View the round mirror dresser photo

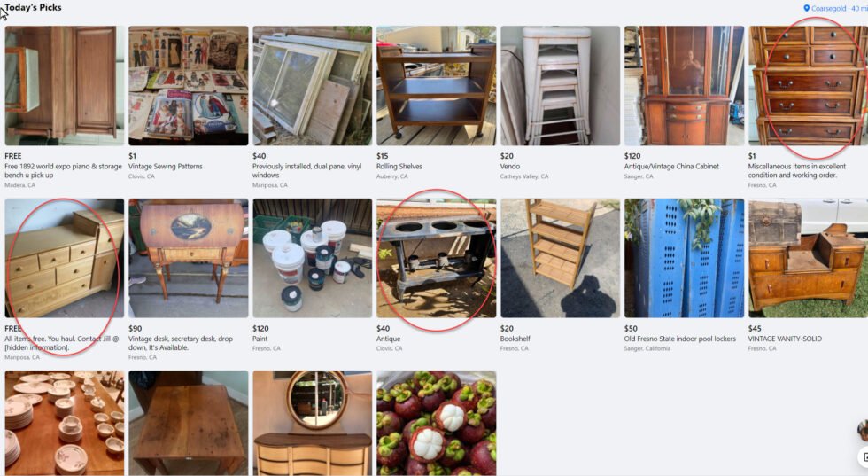click(x=312, y=423)
